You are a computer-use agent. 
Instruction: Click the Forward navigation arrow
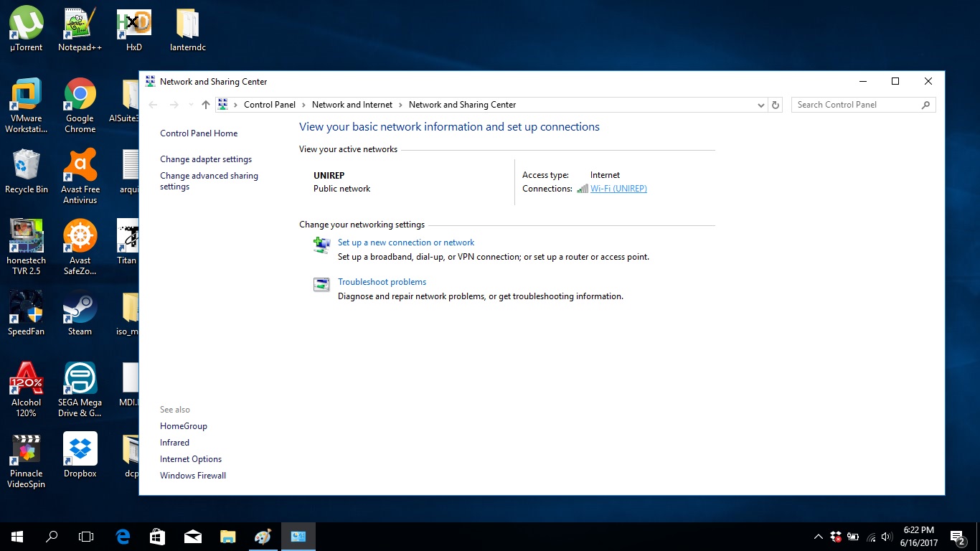point(174,105)
